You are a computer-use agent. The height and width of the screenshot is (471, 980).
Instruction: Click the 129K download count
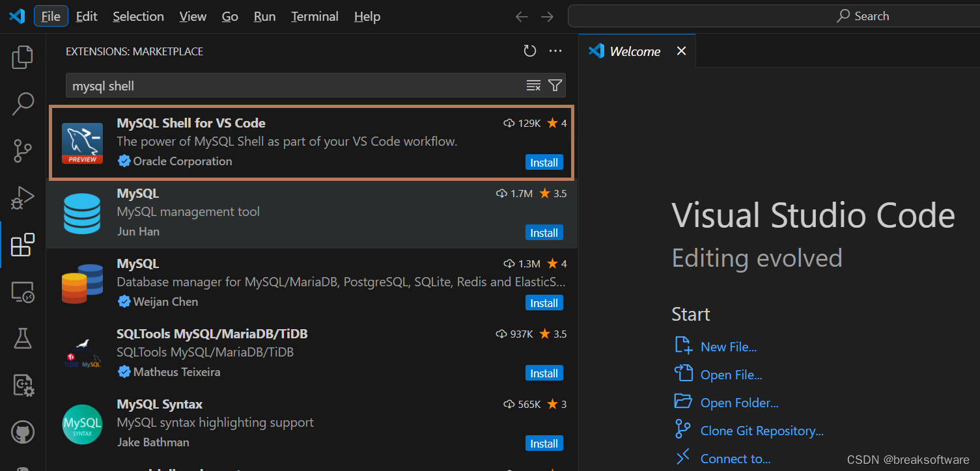522,123
